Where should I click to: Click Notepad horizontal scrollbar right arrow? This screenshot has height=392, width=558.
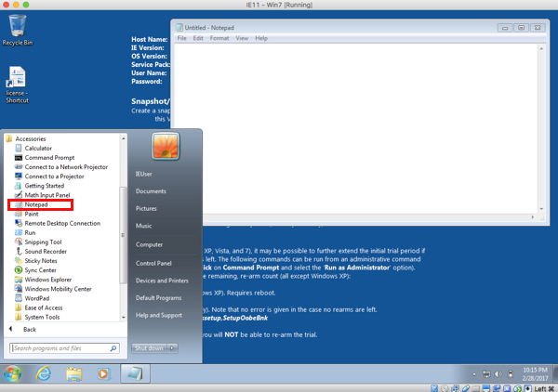tap(533, 217)
